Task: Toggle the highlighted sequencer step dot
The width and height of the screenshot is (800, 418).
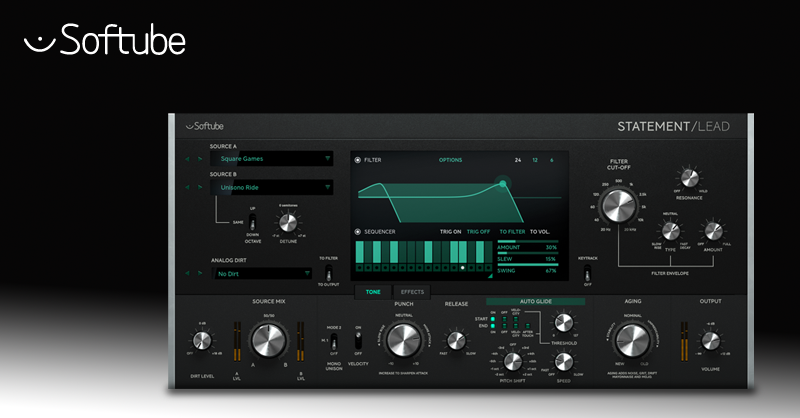Action: (463, 267)
